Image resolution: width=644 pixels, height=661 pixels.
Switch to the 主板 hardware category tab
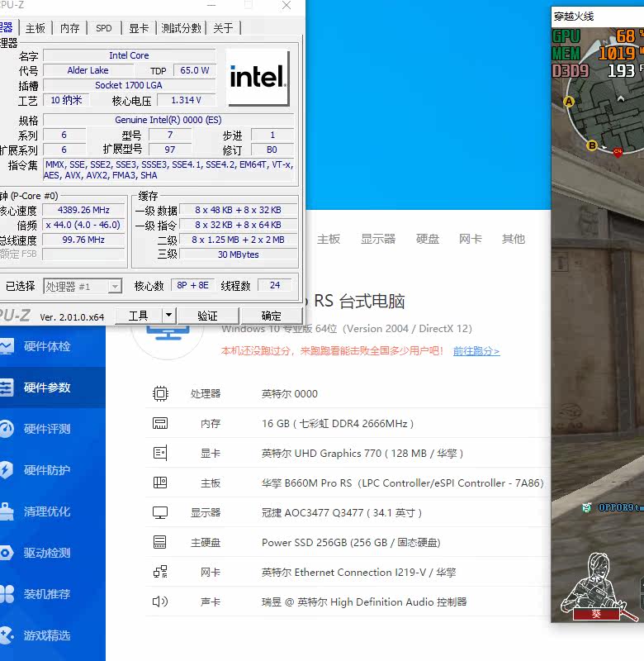click(329, 239)
